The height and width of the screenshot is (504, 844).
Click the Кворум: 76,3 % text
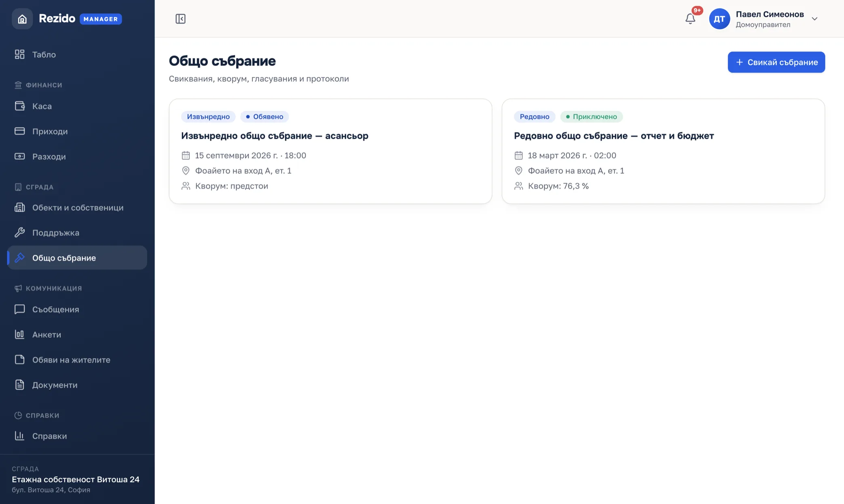click(558, 186)
